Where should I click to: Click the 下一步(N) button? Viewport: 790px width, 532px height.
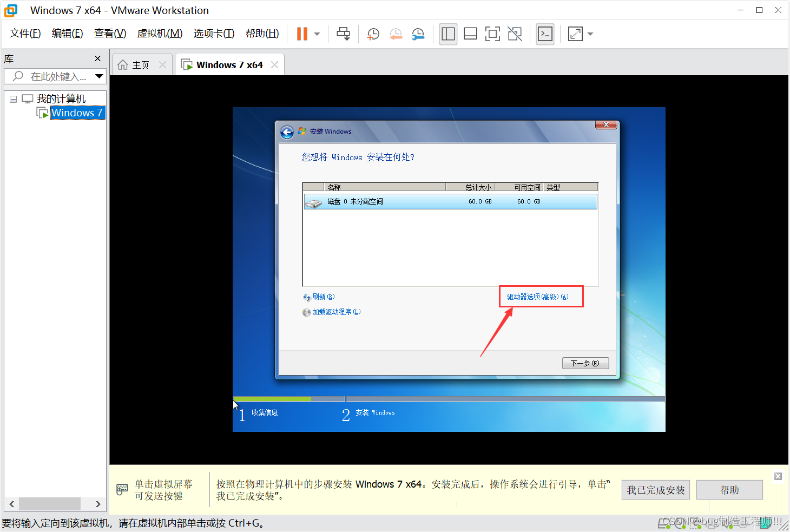click(585, 363)
